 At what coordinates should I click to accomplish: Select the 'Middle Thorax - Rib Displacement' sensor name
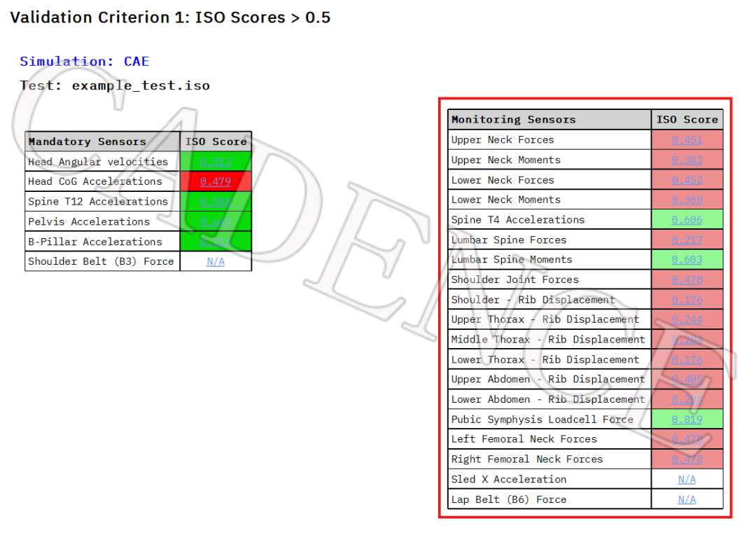point(548,340)
